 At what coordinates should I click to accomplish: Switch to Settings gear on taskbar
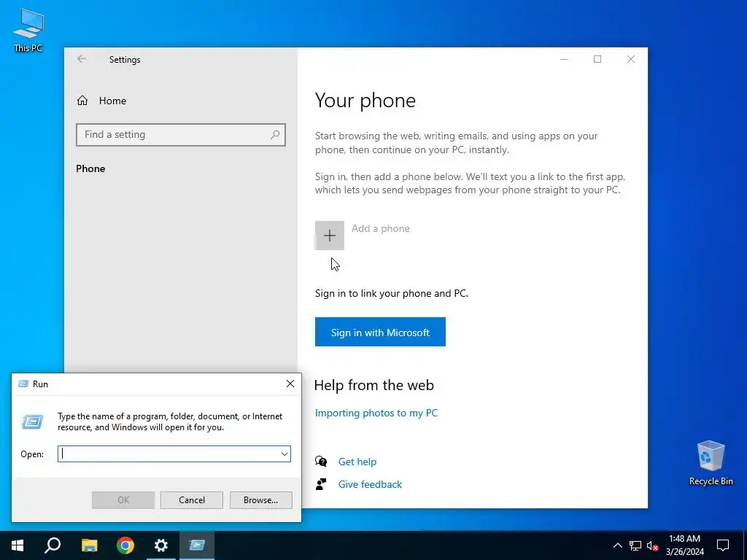tap(161, 545)
